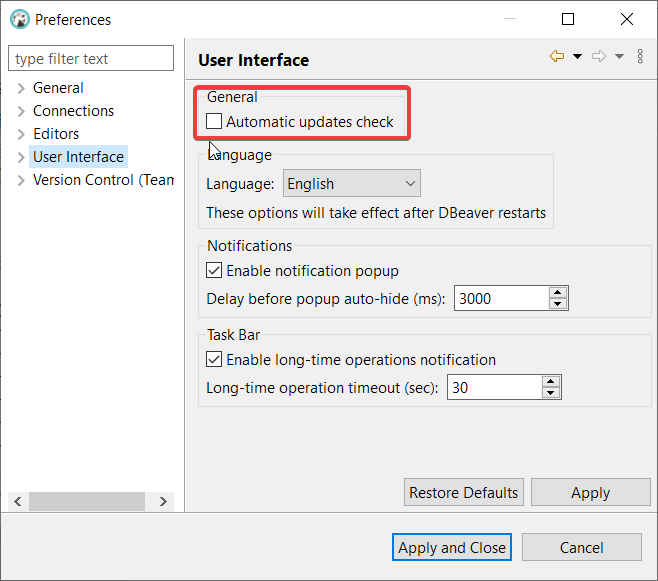Expand the Version Control tree node
The image size is (658, 581).
pyautogui.click(x=21, y=180)
